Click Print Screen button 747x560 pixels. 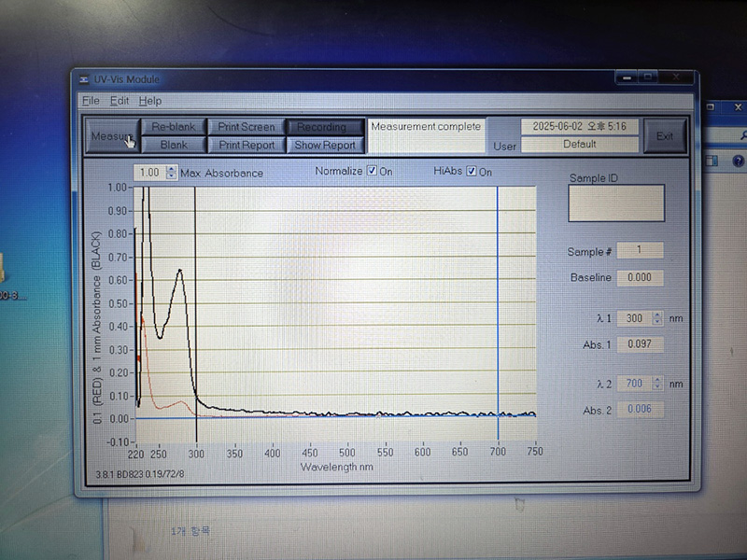(246, 127)
